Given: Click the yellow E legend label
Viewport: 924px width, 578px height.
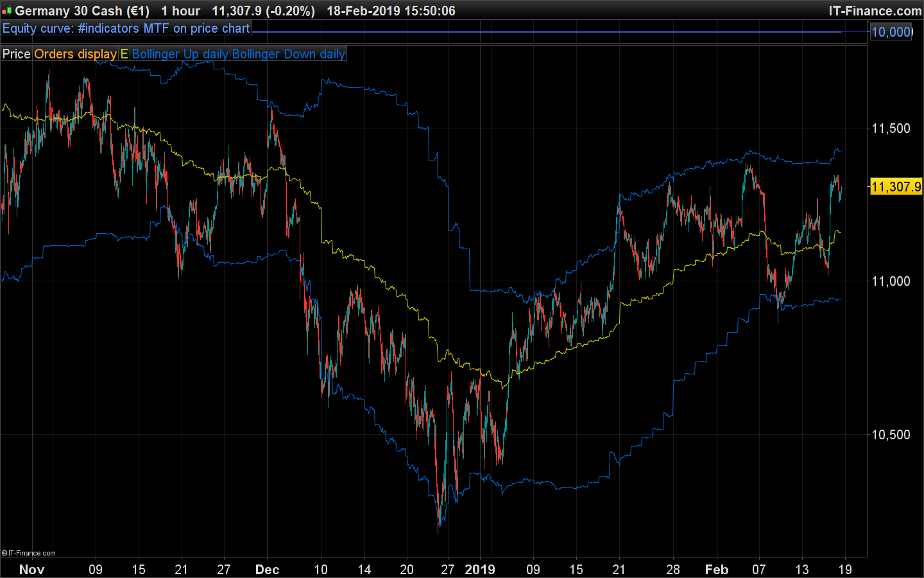Looking at the screenshot, I should click(124, 54).
